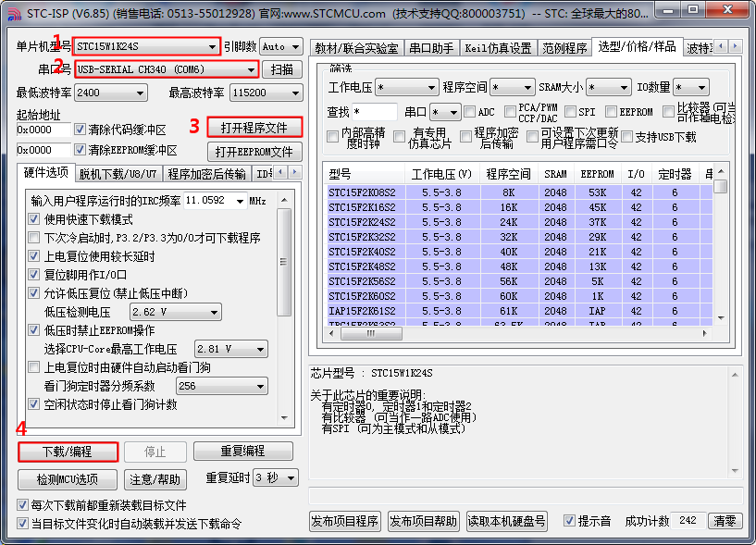This screenshot has width=756, height=545.
Task: Click the 打开程序文件 button
Action: (254, 127)
